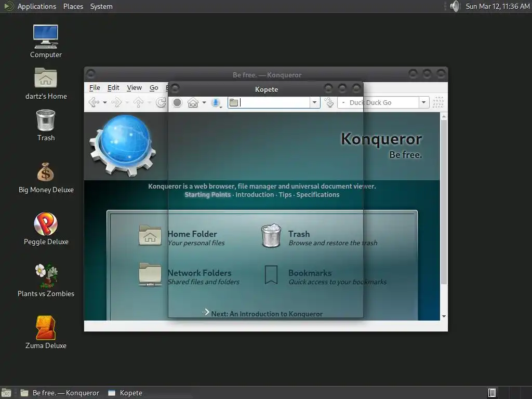The height and width of the screenshot is (399, 532).
Task: Click the Show Desktop icon in bottom panel
Action: [x=6, y=393]
